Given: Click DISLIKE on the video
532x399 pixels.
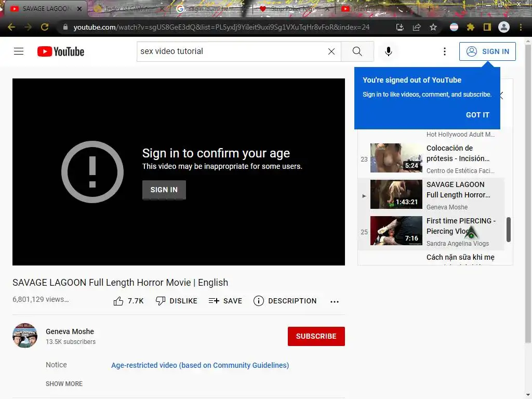Looking at the screenshot, I should point(177,301).
